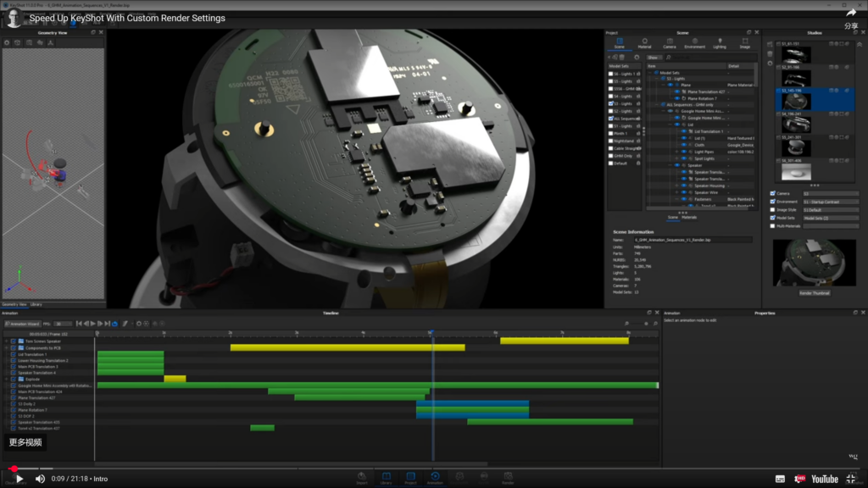Image resolution: width=868 pixels, height=488 pixels.
Task: Switch to the Material tab
Action: click(x=644, y=43)
